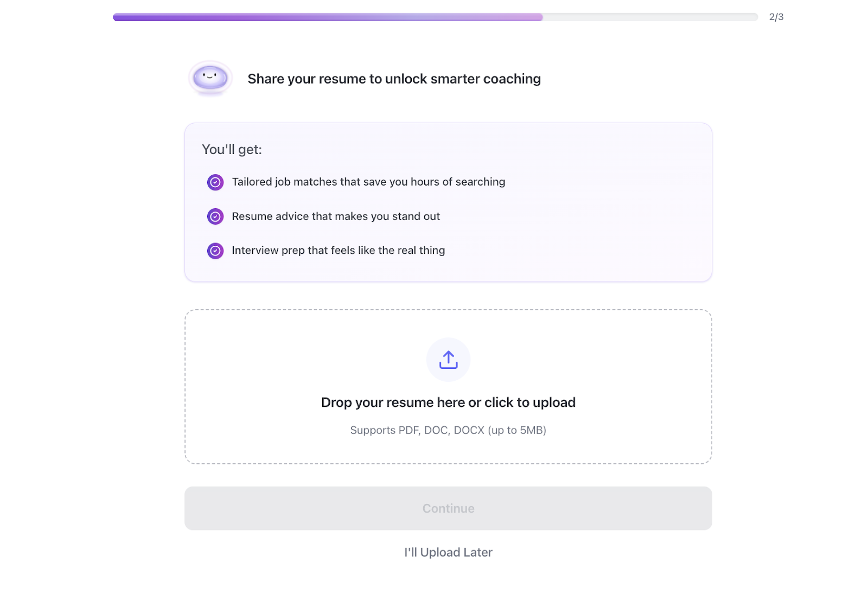
Task: Click the checkmark beside interview prep
Action: [215, 251]
